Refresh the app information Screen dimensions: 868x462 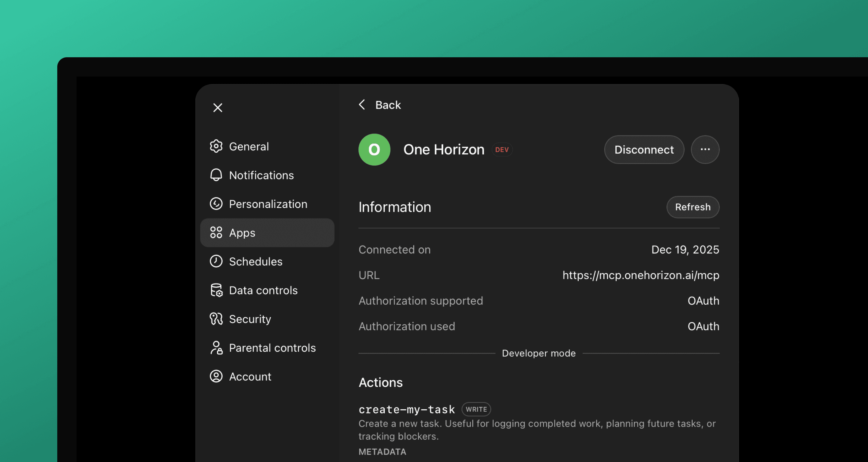tap(693, 207)
